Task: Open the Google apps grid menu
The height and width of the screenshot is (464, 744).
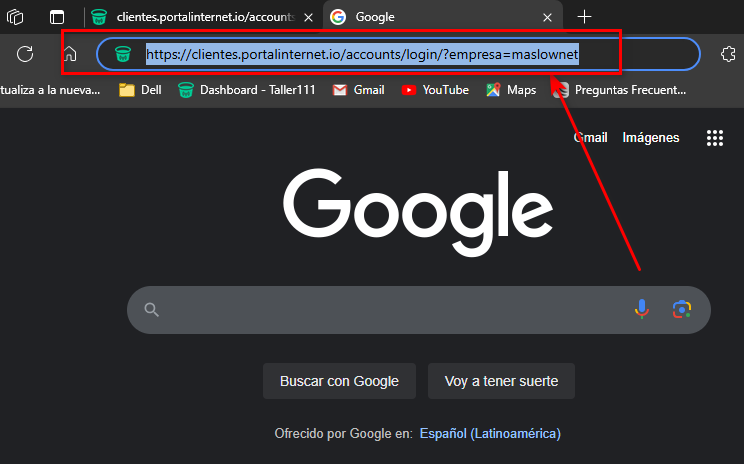Action: (715, 138)
